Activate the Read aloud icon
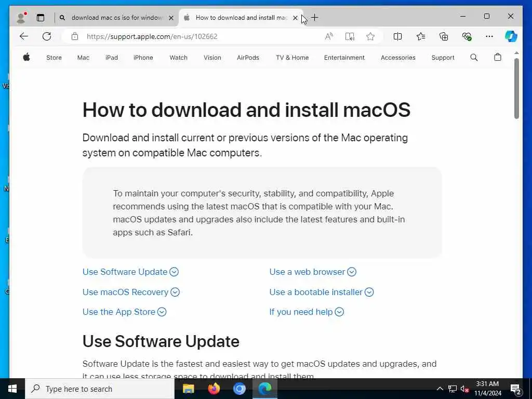Image resolution: width=532 pixels, height=399 pixels. pos(329,36)
